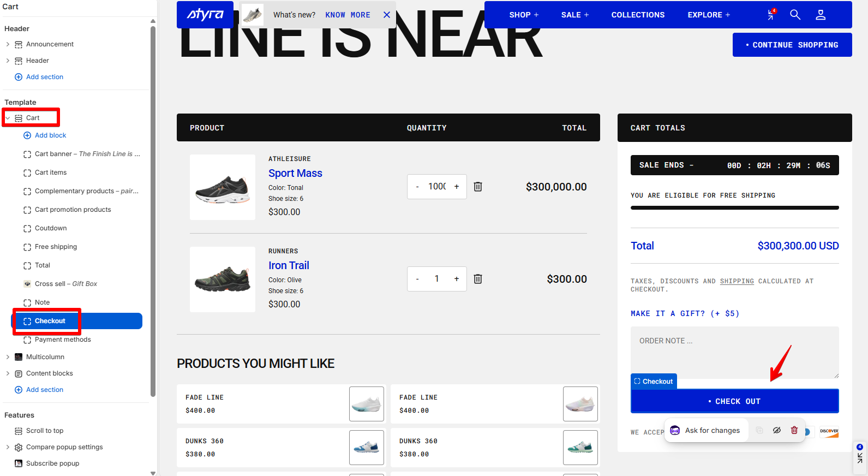The image size is (868, 476).
Task: Open the KNOW MORE link
Action: [348, 15]
